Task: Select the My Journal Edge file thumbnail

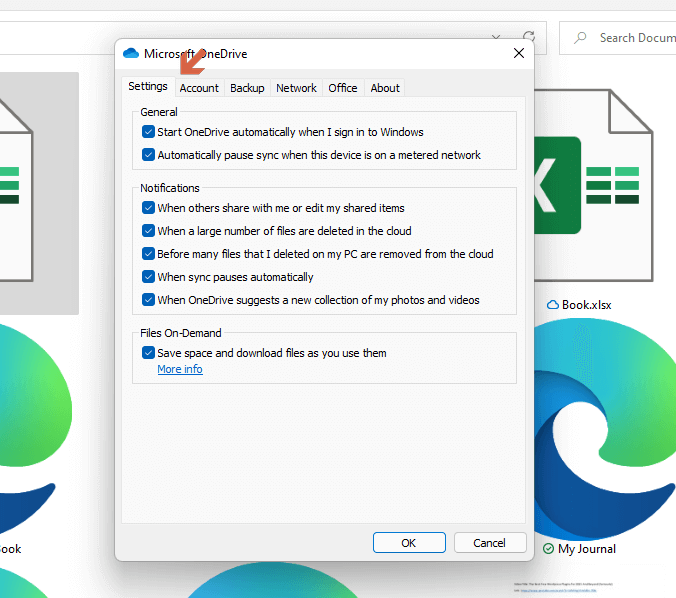Action: (605, 429)
